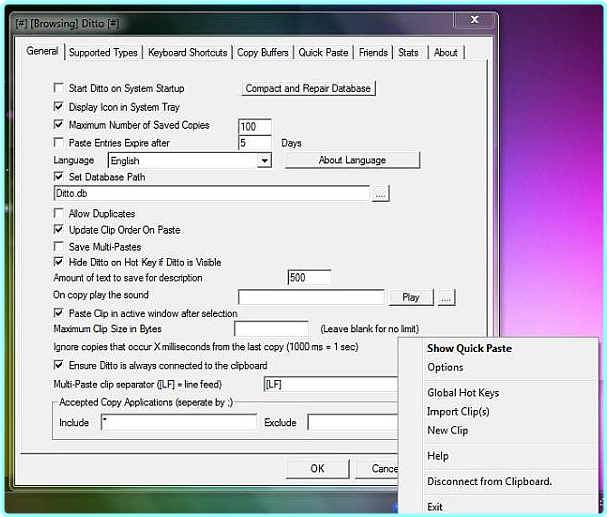The image size is (607, 517).
Task: Switch to Keyboard Shortcuts tab
Action: (188, 52)
